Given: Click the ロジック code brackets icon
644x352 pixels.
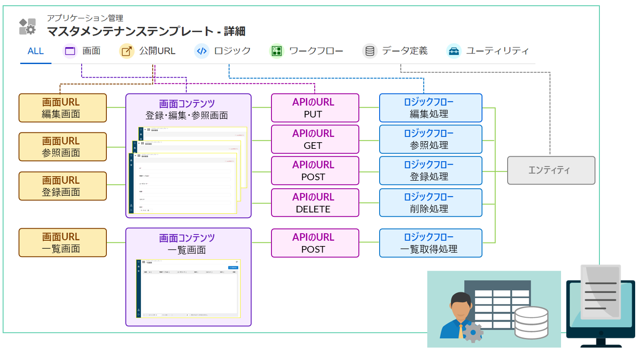Looking at the screenshot, I should click(201, 51).
